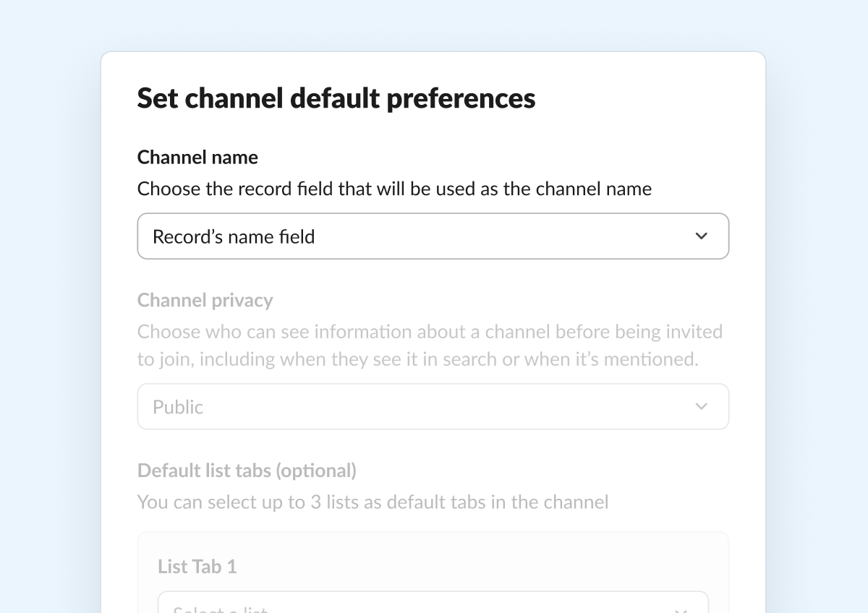The height and width of the screenshot is (613, 868).
Task: Click the empty area right of the 'List Tab 1' label
Action: click(x=470, y=567)
